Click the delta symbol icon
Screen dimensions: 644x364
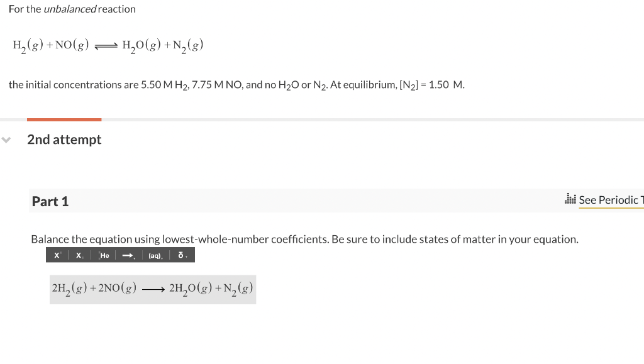pyautogui.click(x=180, y=255)
